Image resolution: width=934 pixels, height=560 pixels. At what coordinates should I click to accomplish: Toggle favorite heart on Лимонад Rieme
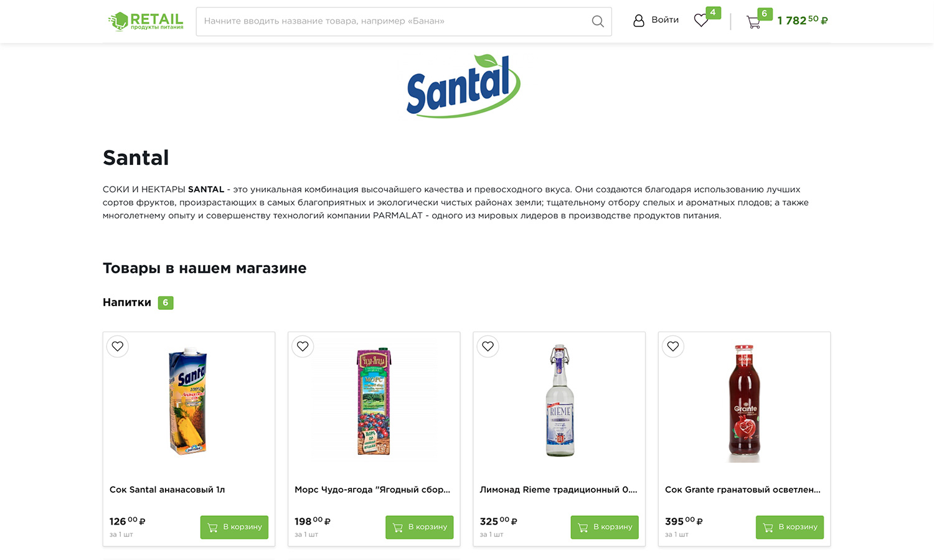click(488, 347)
